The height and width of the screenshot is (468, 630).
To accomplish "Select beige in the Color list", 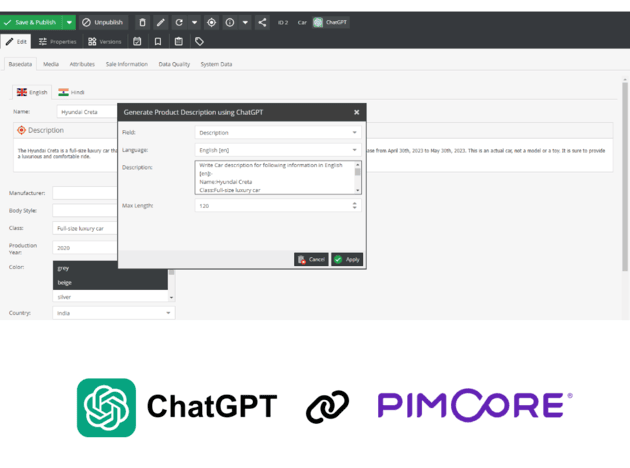I will [x=110, y=283].
